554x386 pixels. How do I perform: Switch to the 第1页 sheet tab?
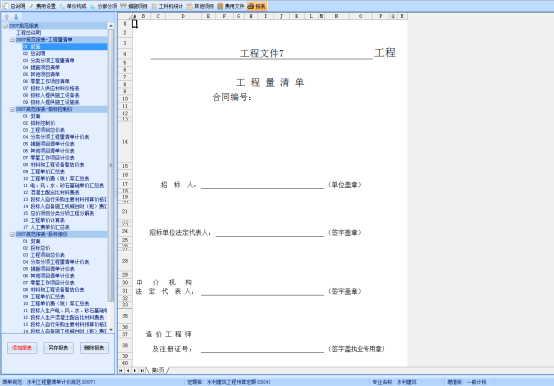pos(158,370)
